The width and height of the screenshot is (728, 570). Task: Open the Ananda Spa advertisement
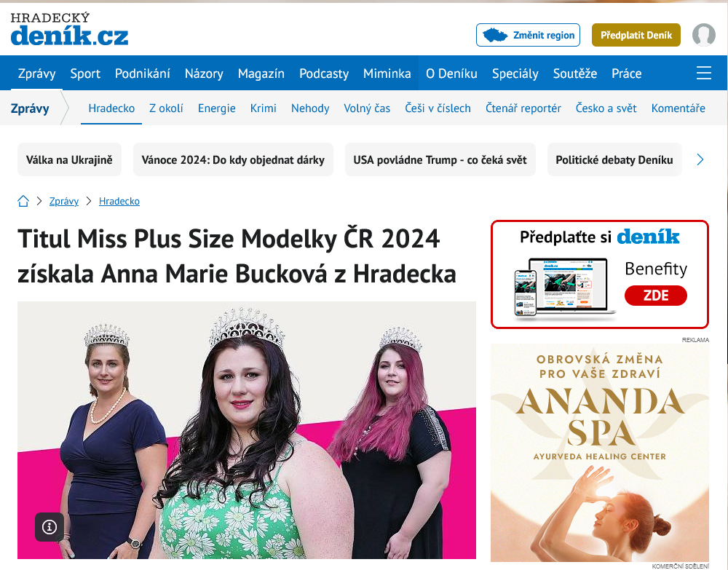tap(599, 453)
